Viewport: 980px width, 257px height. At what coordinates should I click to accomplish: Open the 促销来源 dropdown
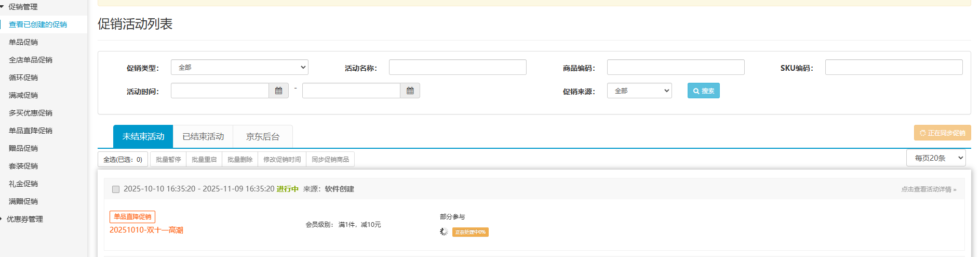(x=639, y=91)
